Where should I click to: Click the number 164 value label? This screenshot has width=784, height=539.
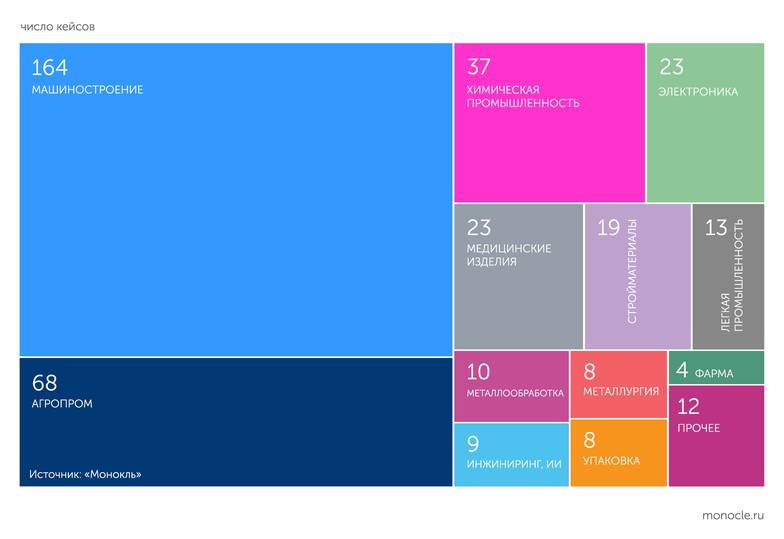coord(49,67)
